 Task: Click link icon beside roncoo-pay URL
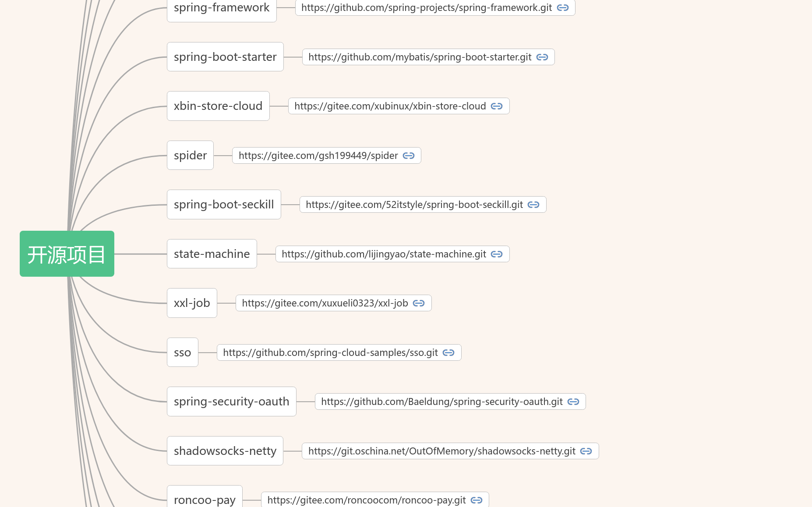pyautogui.click(x=477, y=500)
